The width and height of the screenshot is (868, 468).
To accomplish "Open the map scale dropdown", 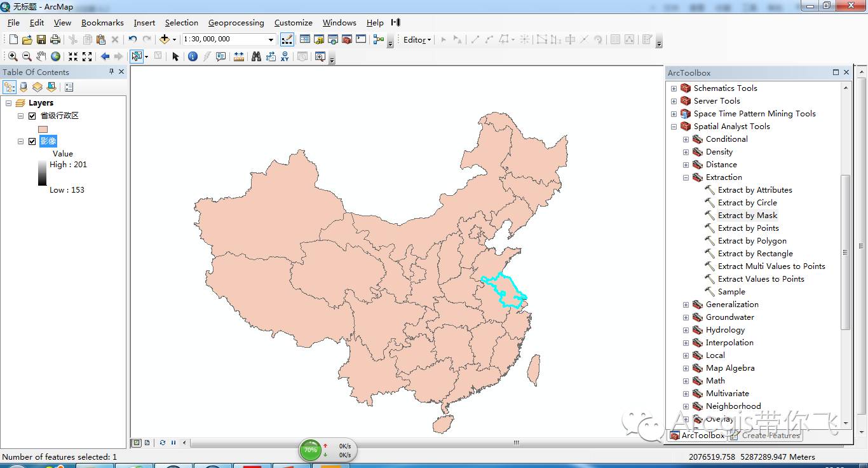I will point(271,39).
